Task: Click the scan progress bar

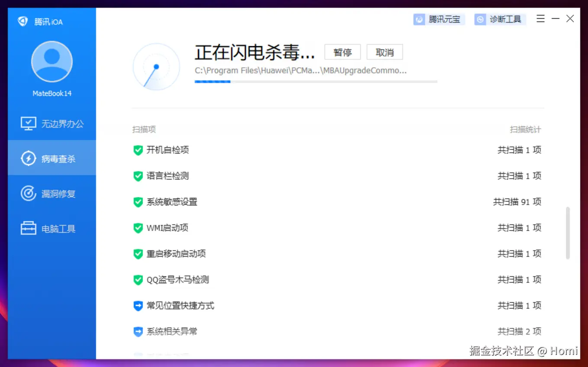Action: 316,81
